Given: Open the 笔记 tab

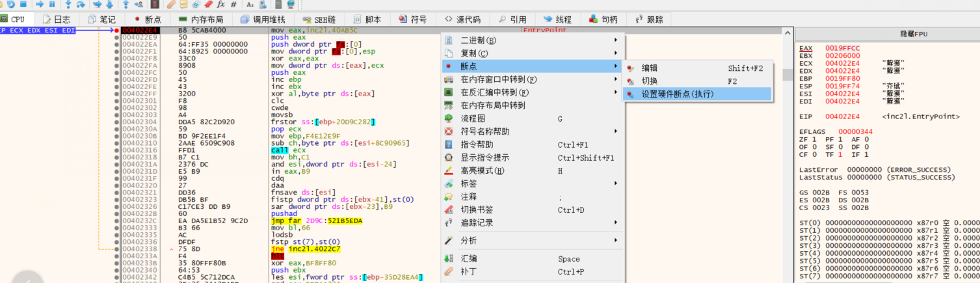Looking at the screenshot, I should [x=101, y=20].
